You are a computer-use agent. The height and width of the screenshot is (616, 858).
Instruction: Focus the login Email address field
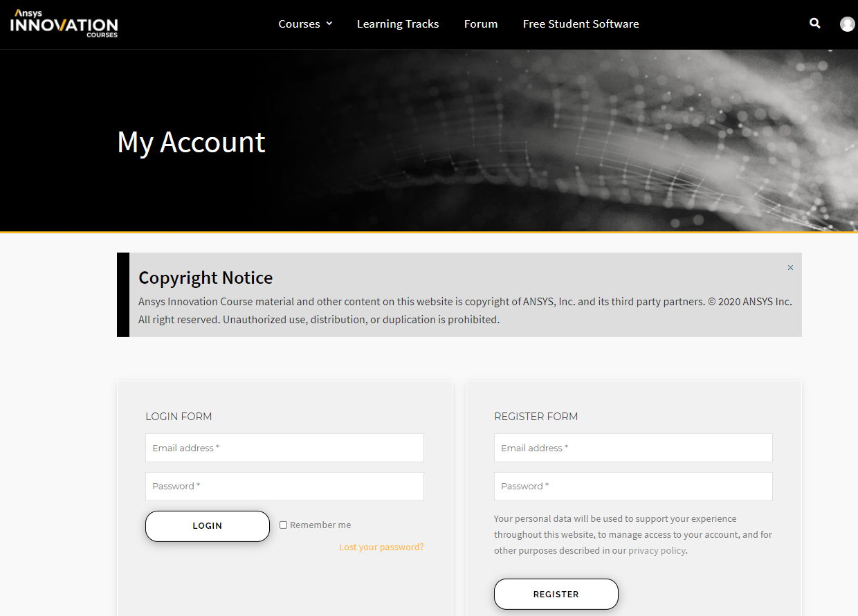[284, 448]
